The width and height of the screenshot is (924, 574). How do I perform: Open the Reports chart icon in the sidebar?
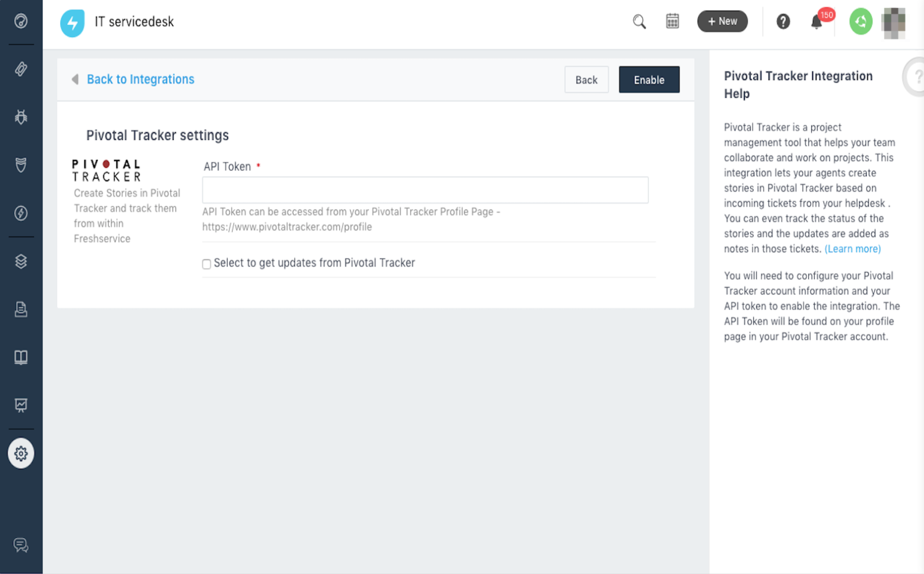[21, 405]
